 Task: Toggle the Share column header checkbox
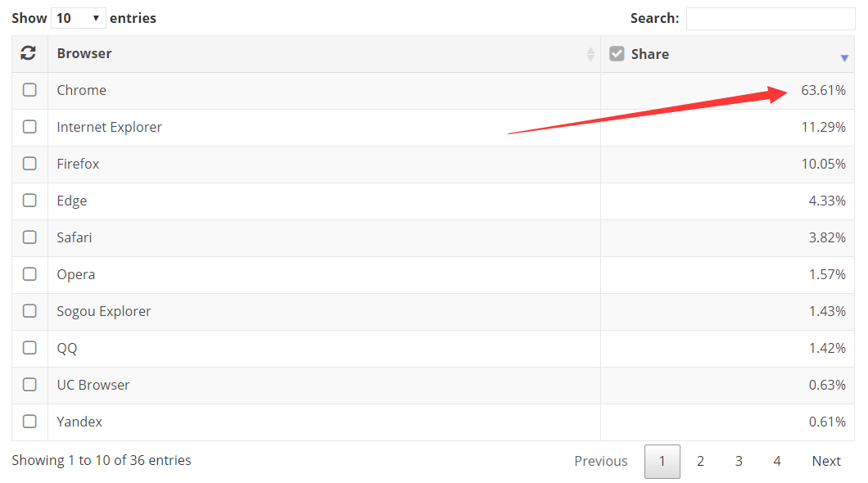click(617, 54)
